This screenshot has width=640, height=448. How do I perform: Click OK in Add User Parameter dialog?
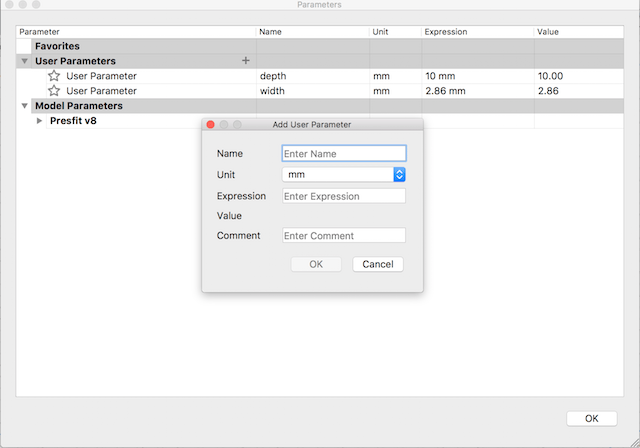click(316, 264)
